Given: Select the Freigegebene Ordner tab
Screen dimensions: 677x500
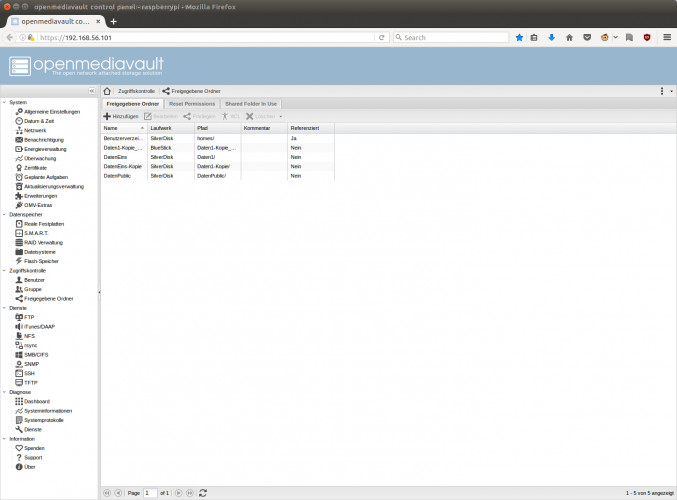Looking at the screenshot, I should (x=133, y=104).
